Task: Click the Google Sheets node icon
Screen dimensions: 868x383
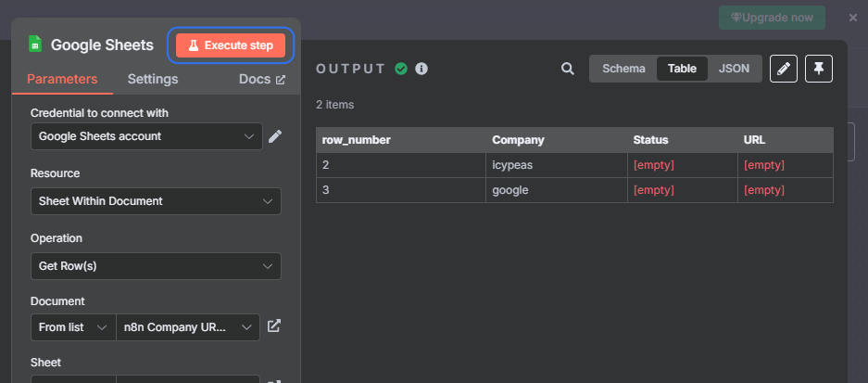Action: [x=35, y=45]
